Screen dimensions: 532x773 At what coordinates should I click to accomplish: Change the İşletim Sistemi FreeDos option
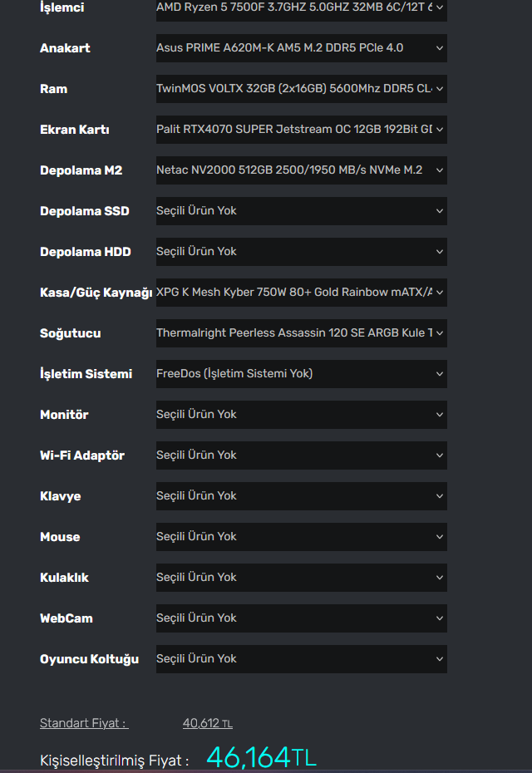point(301,374)
